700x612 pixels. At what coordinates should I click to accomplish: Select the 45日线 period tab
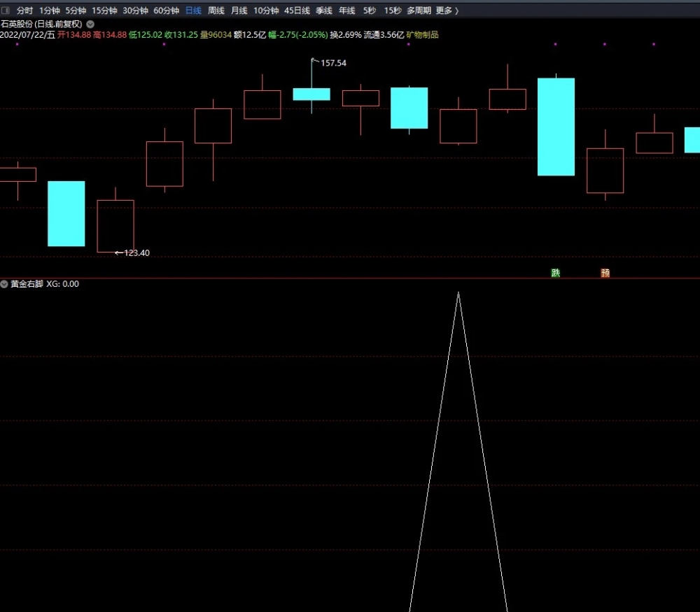tap(297, 10)
